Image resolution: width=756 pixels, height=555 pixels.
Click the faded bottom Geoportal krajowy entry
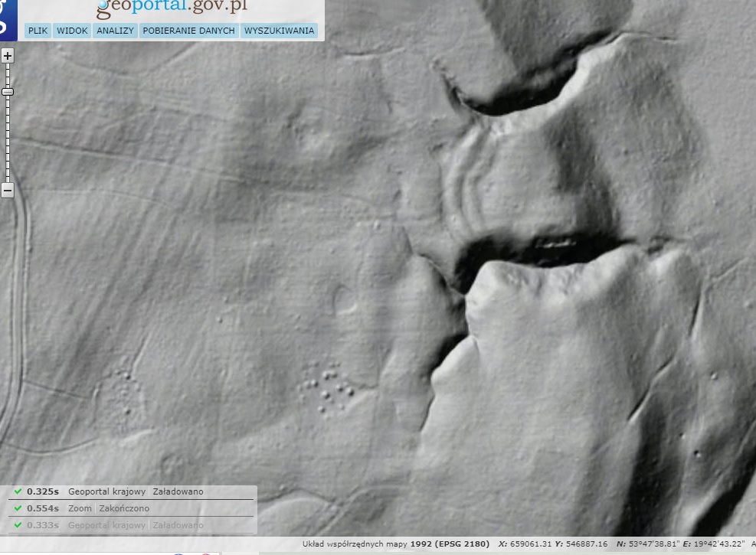pos(136,525)
